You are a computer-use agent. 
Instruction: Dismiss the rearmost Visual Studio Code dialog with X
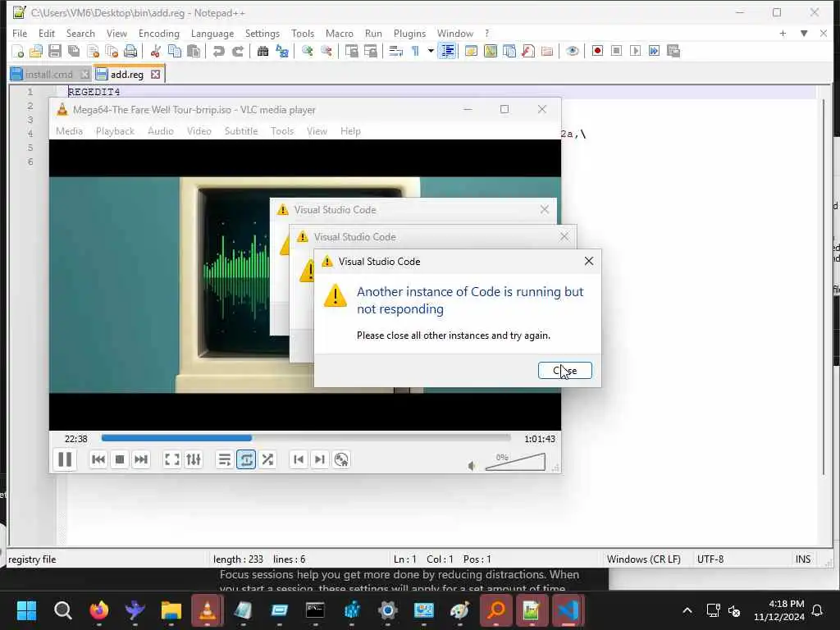click(x=545, y=209)
